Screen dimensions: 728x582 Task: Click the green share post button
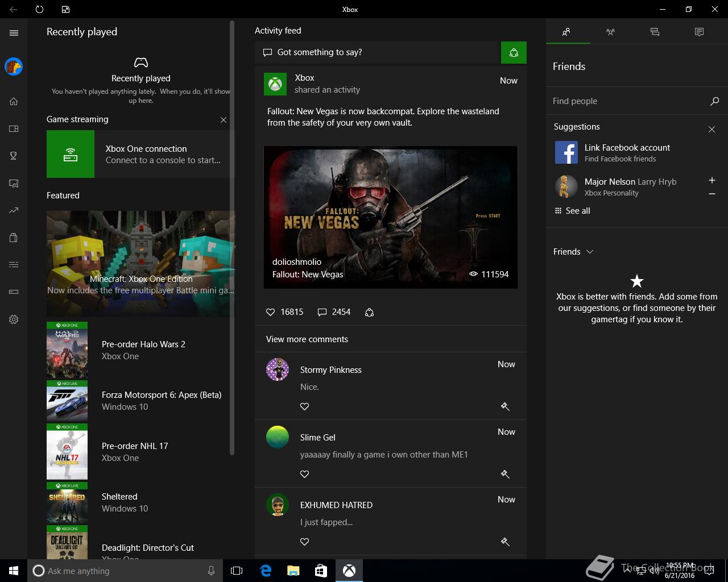pyautogui.click(x=514, y=52)
